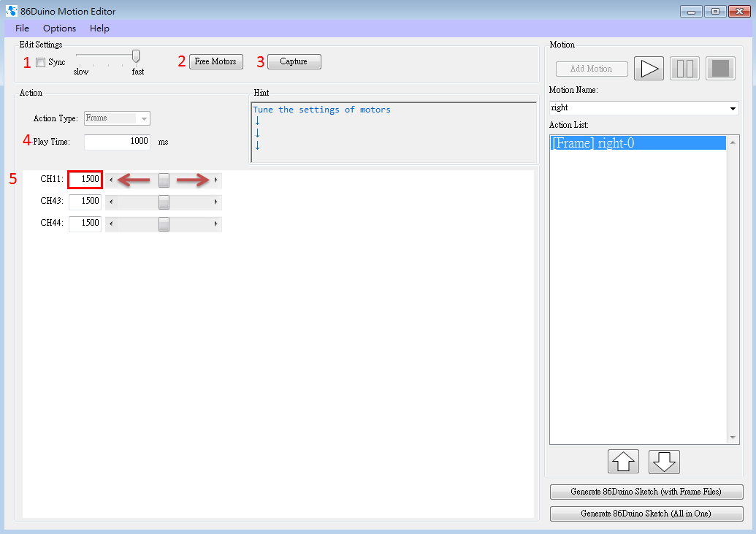Expand the Motion Name combo box

[x=733, y=108]
